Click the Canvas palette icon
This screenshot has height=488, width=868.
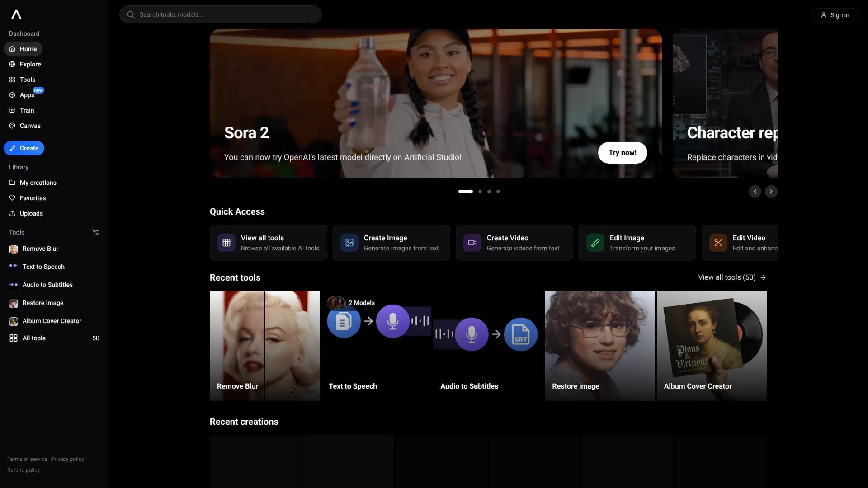click(12, 126)
